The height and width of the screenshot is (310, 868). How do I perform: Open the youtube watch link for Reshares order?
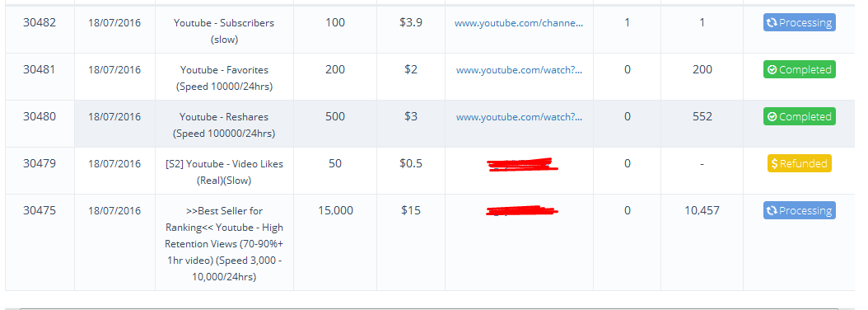tap(520, 117)
